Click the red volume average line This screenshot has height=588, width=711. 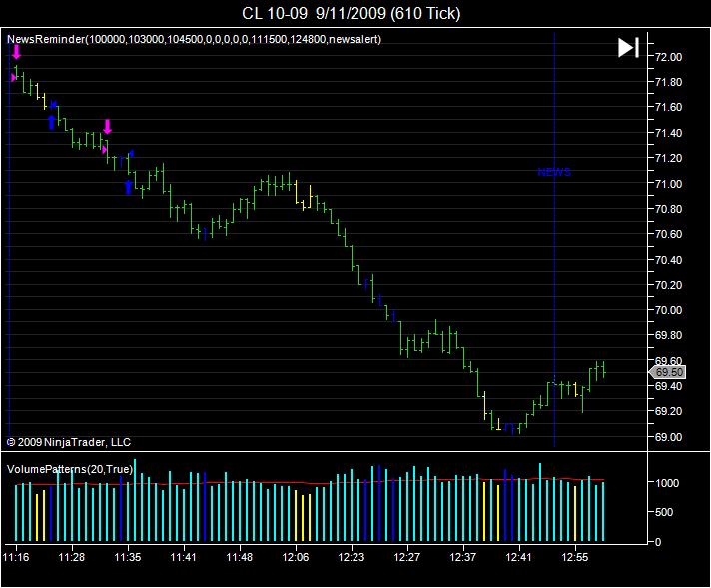(309, 483)
